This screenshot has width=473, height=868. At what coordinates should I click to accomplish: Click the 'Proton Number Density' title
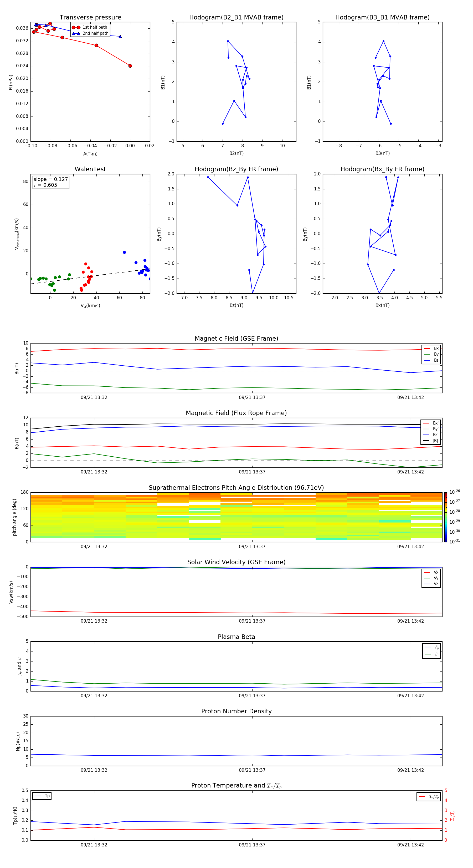pos(236,711)
